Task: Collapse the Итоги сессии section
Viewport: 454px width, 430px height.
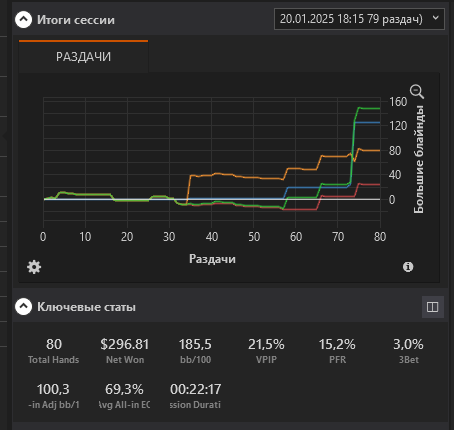Action: pos(23,20)
